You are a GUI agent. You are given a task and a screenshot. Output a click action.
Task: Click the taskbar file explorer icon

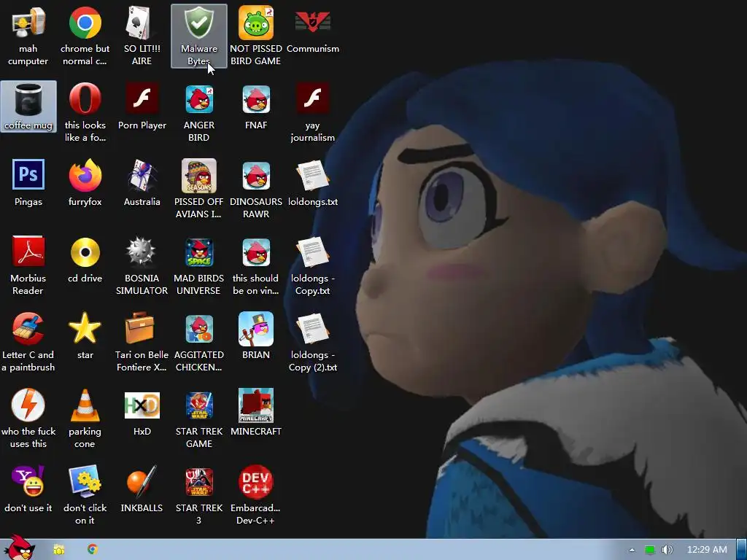pyautogui.click(x=59, y=550)
